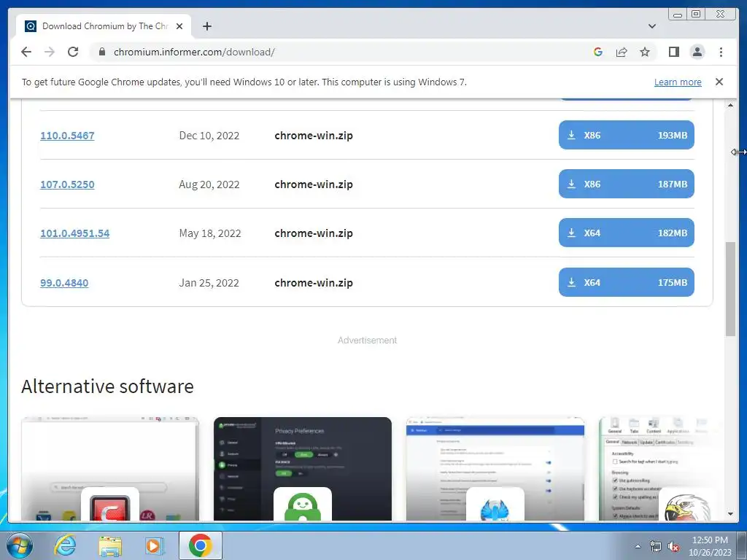Open the dark Privacy Preferences software thumbnail

pyautogui.click(x=303, y=469)
